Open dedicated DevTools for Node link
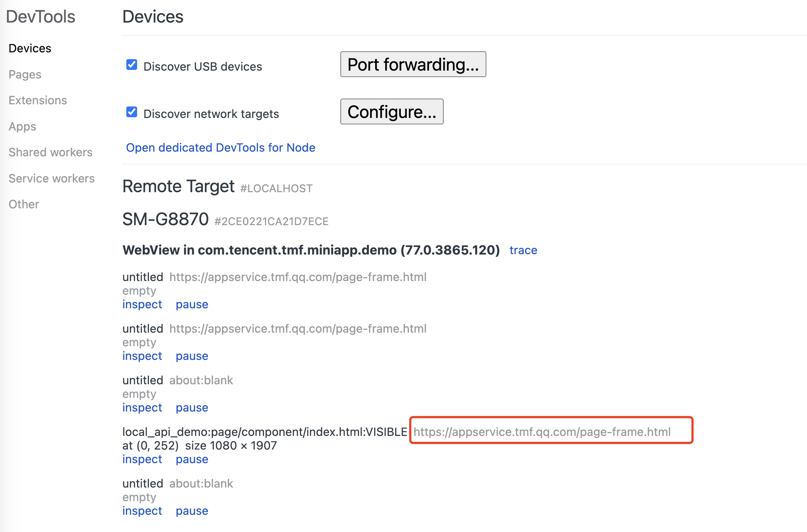Image resolution: width=807 pixels, height=532 pixels. (220, 148)
